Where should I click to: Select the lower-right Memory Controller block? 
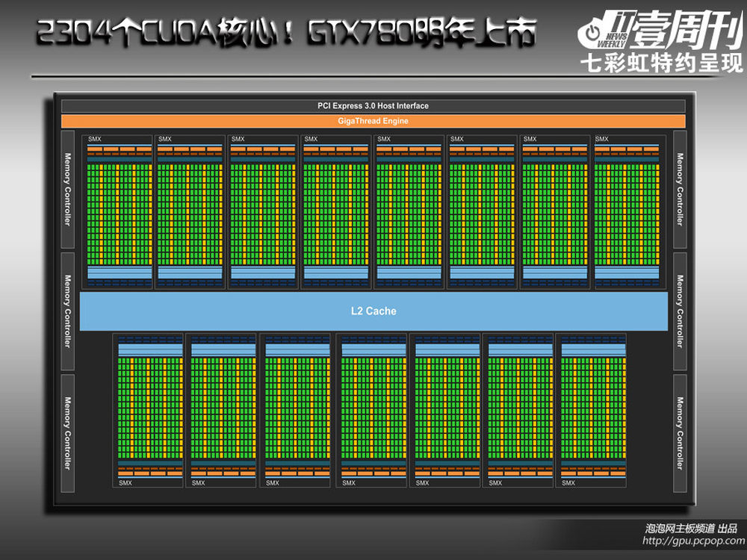[679, 433]
